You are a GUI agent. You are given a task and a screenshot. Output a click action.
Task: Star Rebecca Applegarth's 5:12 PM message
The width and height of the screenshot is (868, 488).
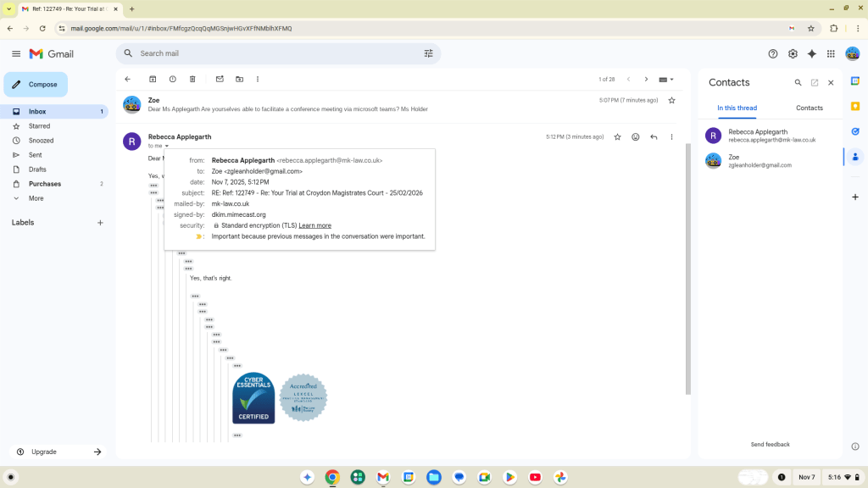pyautogui.click(x=617, y=136)
